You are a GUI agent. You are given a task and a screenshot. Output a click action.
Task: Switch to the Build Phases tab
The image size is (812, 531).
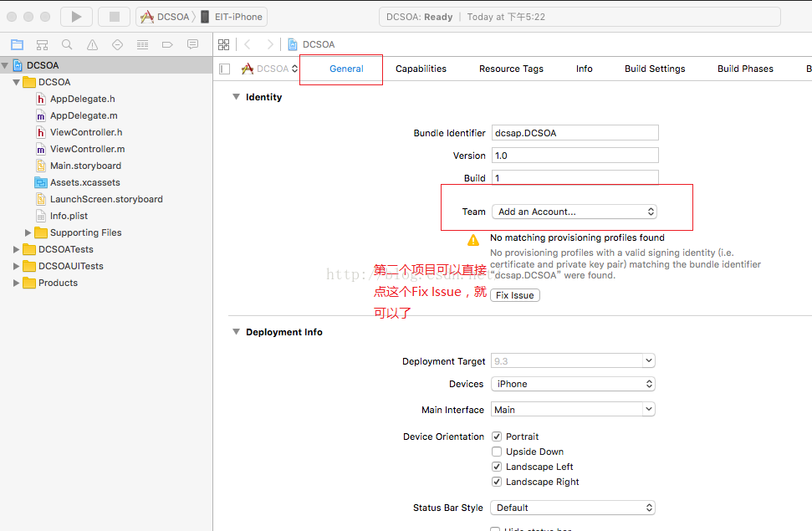pos(745,69)
